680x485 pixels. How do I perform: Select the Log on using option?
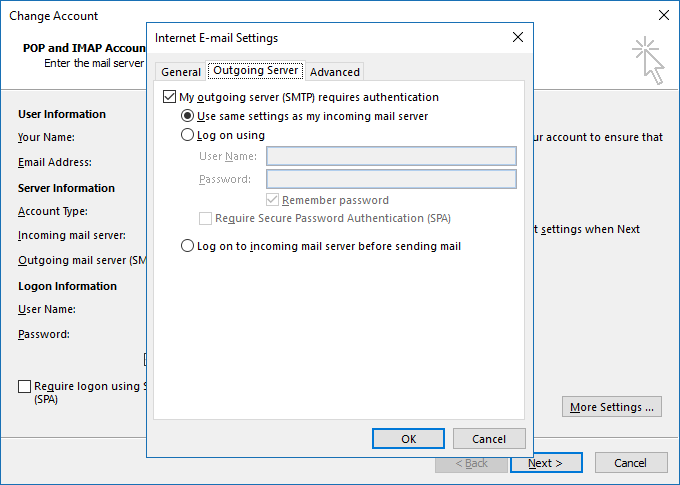click(187, 135)
